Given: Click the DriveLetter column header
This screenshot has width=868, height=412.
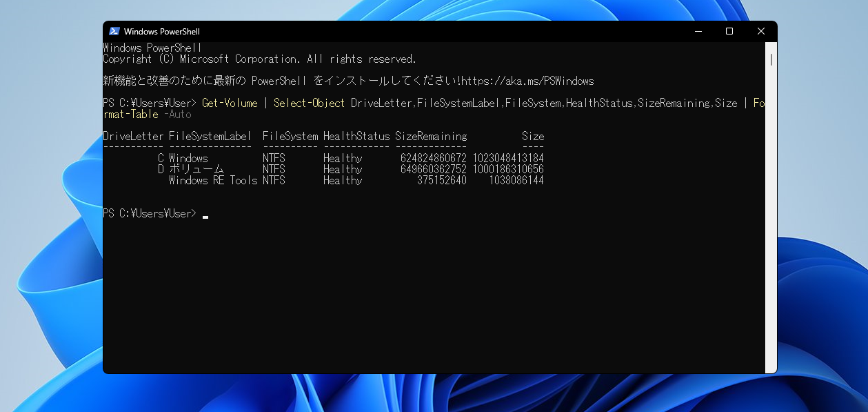Looking at the screenshot, I should click(x=133, y=136).
